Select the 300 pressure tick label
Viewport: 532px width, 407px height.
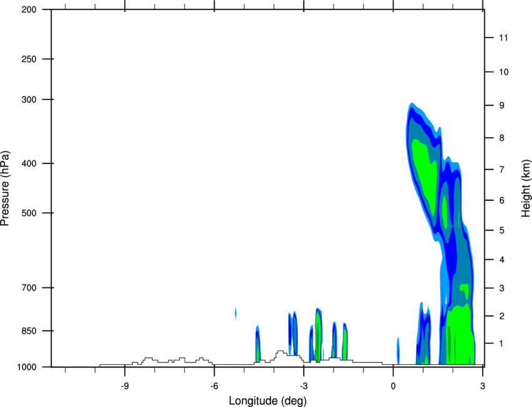(x=29, y=100)
